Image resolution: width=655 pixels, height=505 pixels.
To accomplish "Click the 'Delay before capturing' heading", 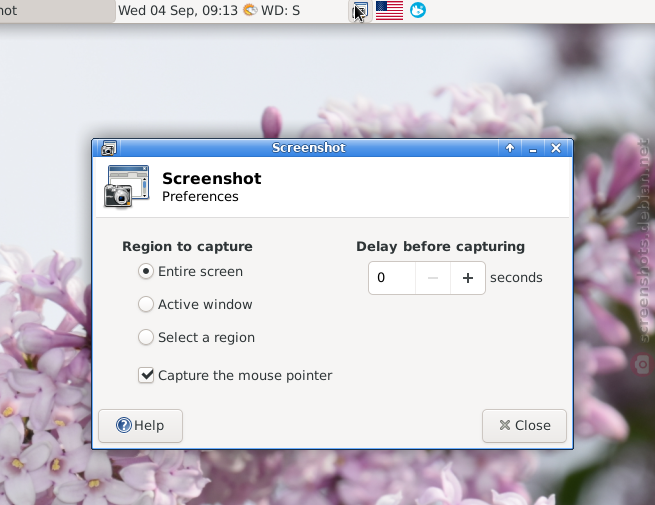I will 440,246.
